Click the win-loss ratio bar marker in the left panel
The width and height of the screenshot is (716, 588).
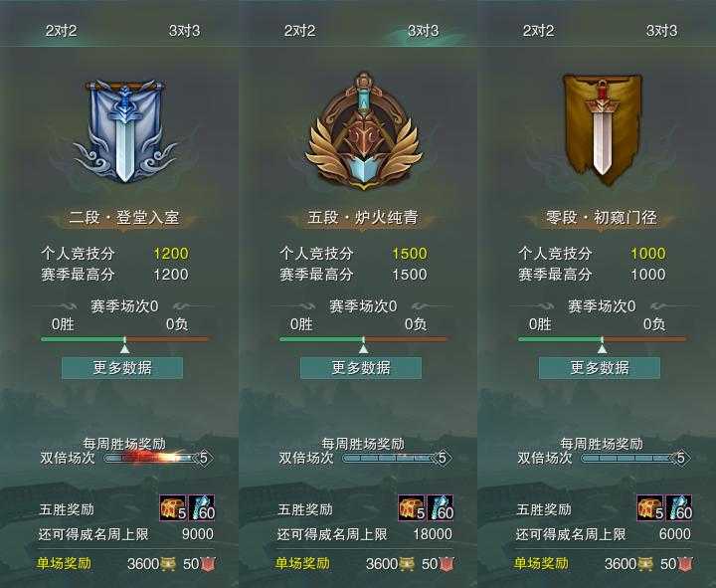(124, 345)
